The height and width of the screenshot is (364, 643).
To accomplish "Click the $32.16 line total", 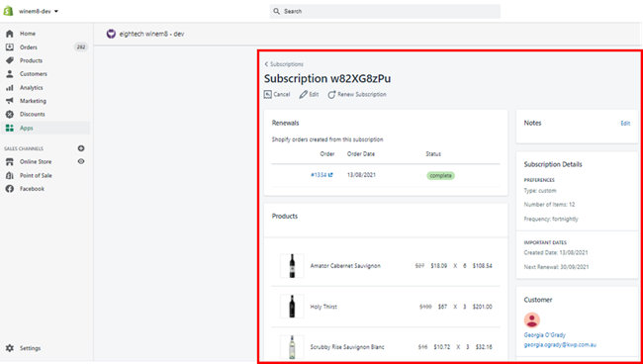I will [484, 347].
